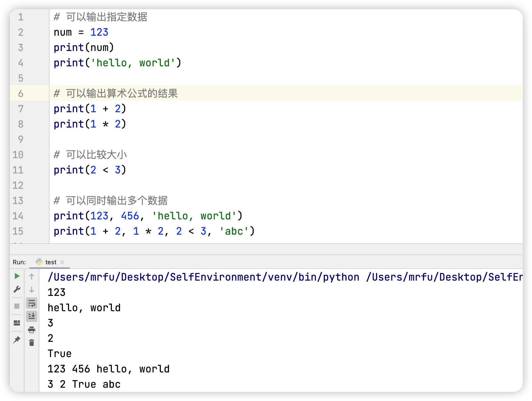
Task: Print console output with printer icon
Action: click(32, 330)
